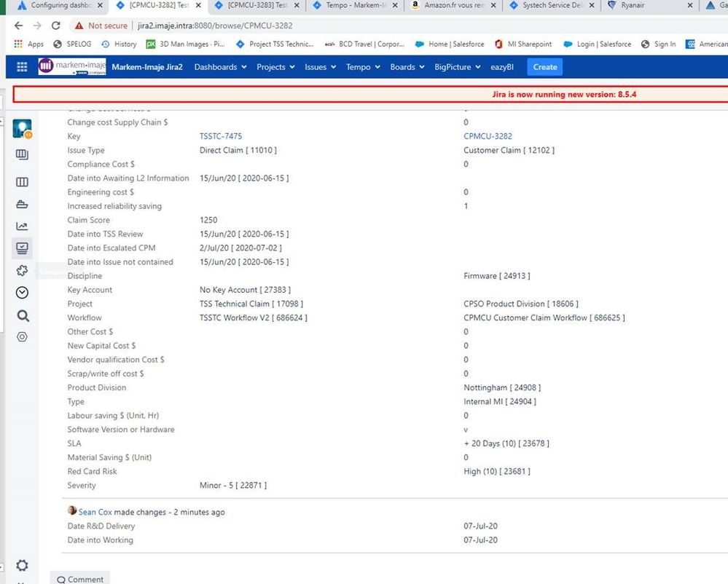The image size is (728, 584).
Task: Switch to the Ryanair tab
Action: click(x=651, y=6)
